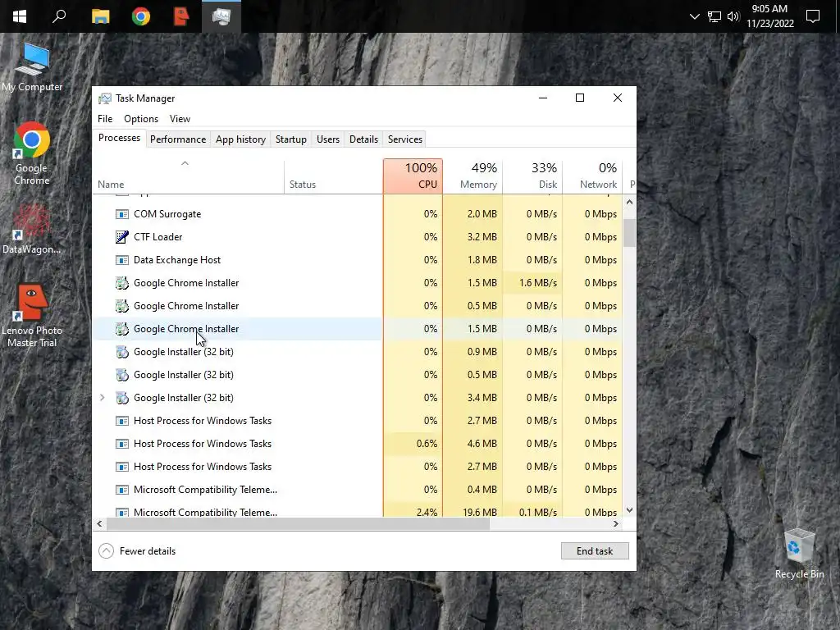
Task: Switch to the Processes tab
Action: click(x=119, y=138)
